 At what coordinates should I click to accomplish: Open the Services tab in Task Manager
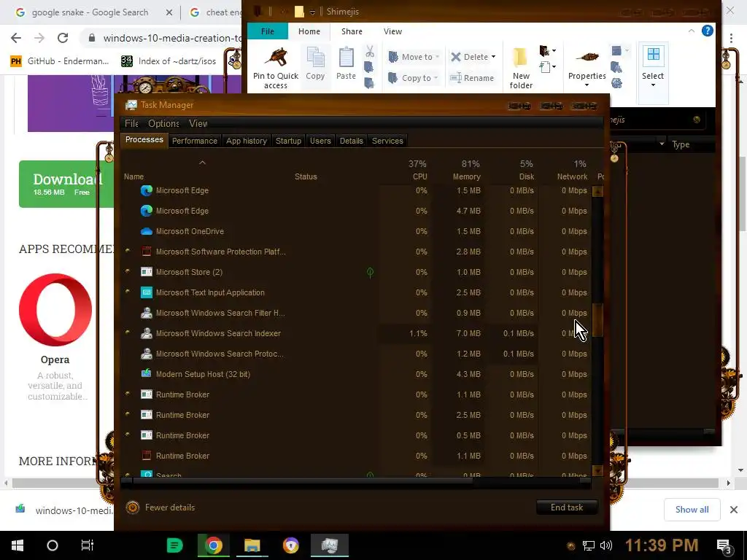click(x=387, y=141)
